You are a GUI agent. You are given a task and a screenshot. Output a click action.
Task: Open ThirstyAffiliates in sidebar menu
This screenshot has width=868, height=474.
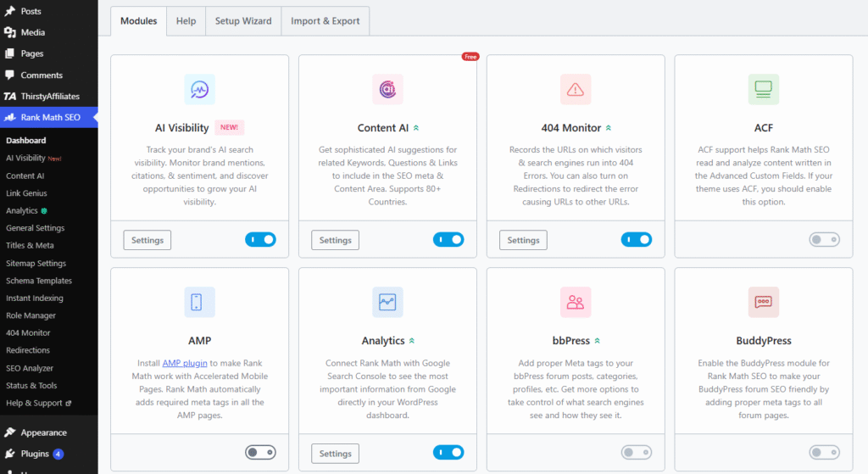48,97
